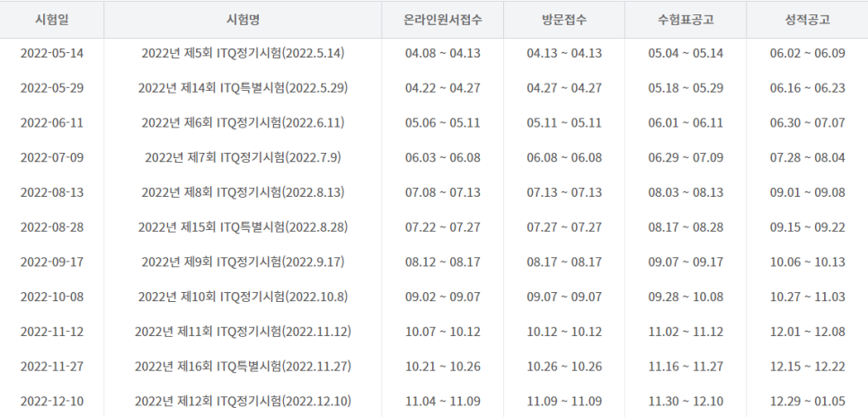Click score announcement 12.15 ~ 12.22

tap(807, 367)
